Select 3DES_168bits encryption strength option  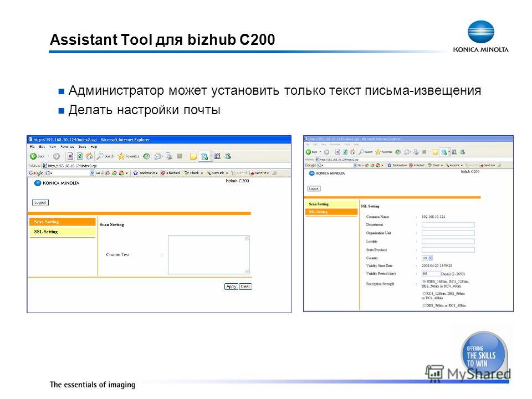[x=424, y=282]
